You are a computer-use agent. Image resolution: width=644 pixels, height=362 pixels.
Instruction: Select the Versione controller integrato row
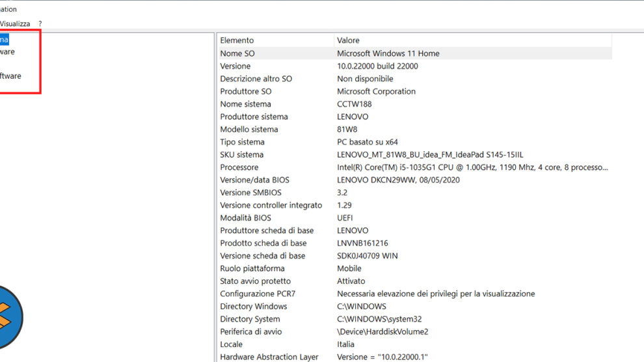click(271, 206)
